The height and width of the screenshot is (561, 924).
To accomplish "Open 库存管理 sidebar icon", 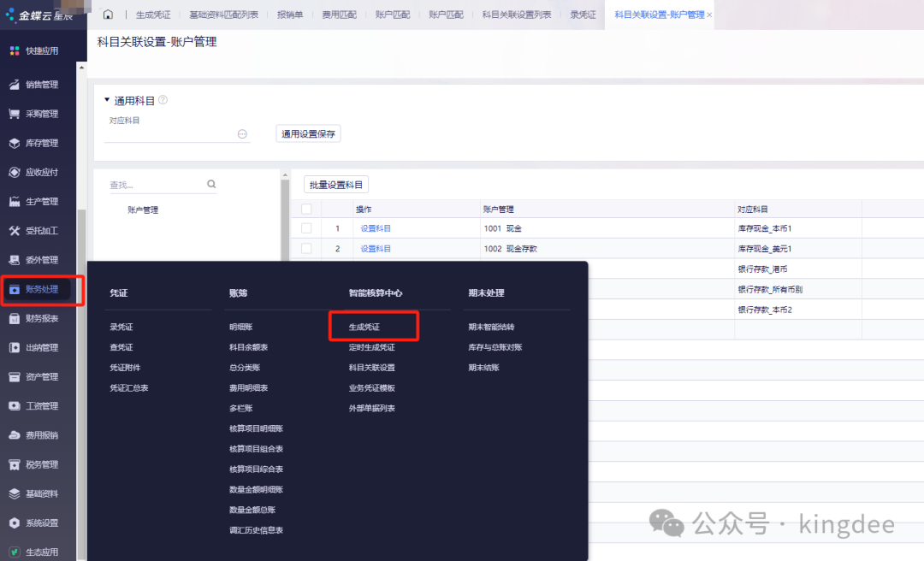I will click(15, 143).
